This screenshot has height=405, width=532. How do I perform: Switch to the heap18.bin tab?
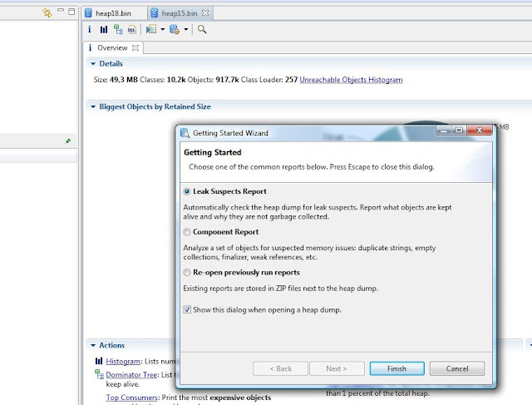tap(109, 13)
